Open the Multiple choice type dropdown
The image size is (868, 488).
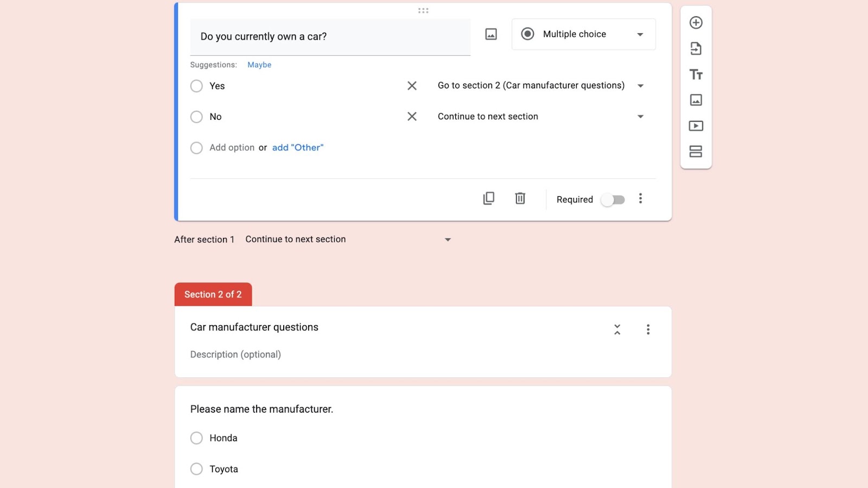[584, 34]
